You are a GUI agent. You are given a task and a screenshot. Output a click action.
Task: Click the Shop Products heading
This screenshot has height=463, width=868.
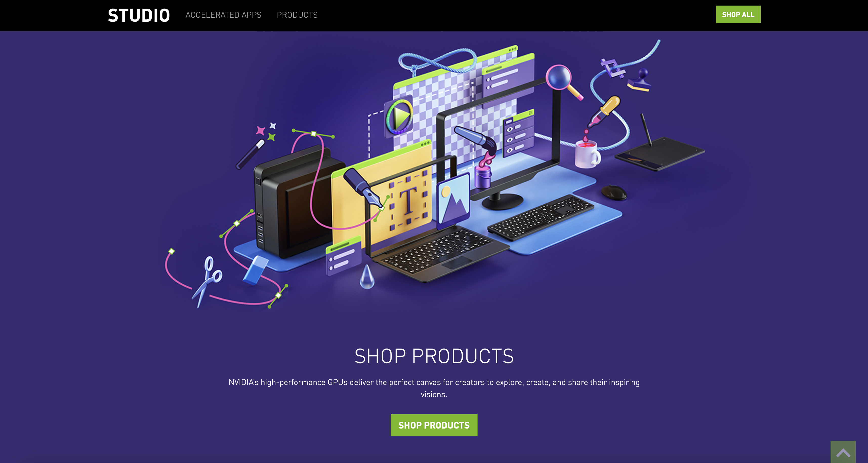point(434,356)
